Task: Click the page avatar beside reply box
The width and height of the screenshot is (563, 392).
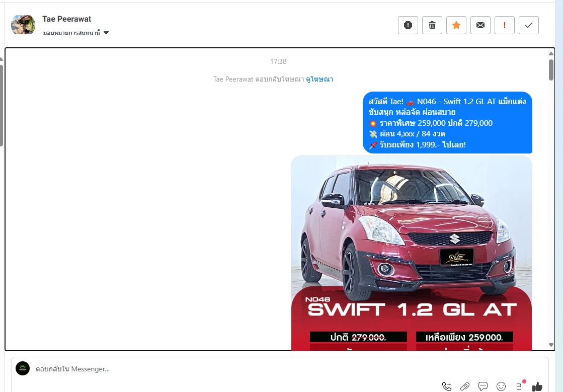Action: (23, 368)
